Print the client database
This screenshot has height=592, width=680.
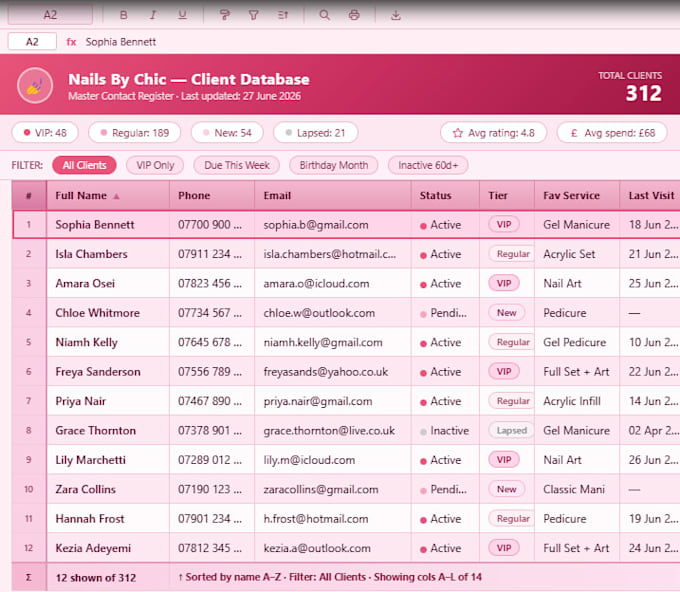354,15
